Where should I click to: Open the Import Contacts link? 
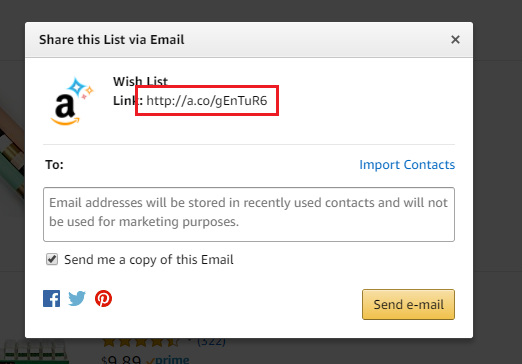[x=407, y=165]
